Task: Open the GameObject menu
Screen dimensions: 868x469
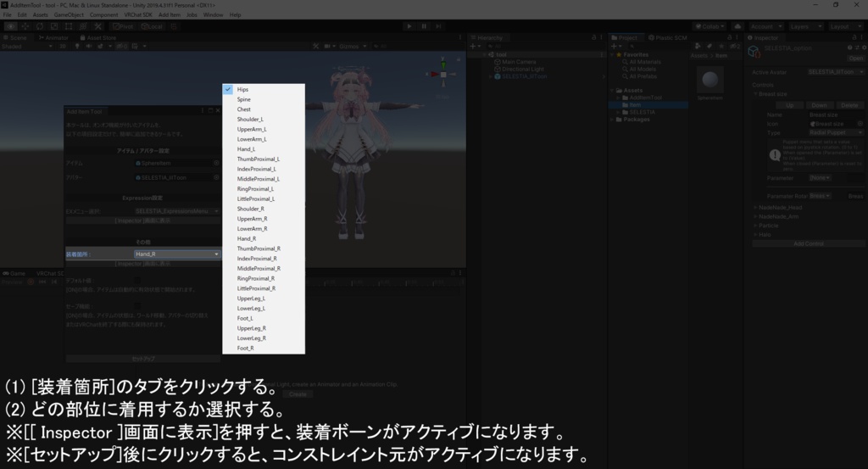Action: pos(70,15)
